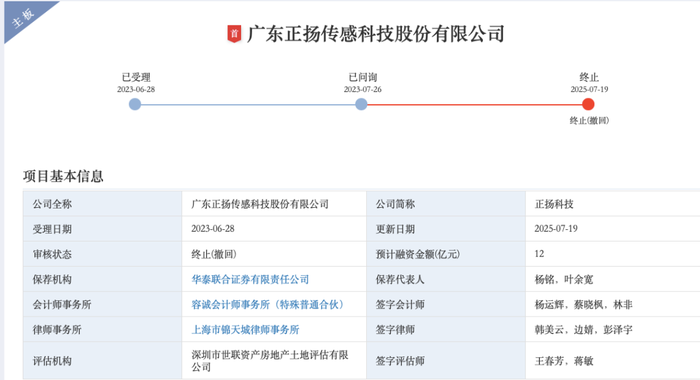
Task: Select the 已问询 timeline node
Action: 361,104
